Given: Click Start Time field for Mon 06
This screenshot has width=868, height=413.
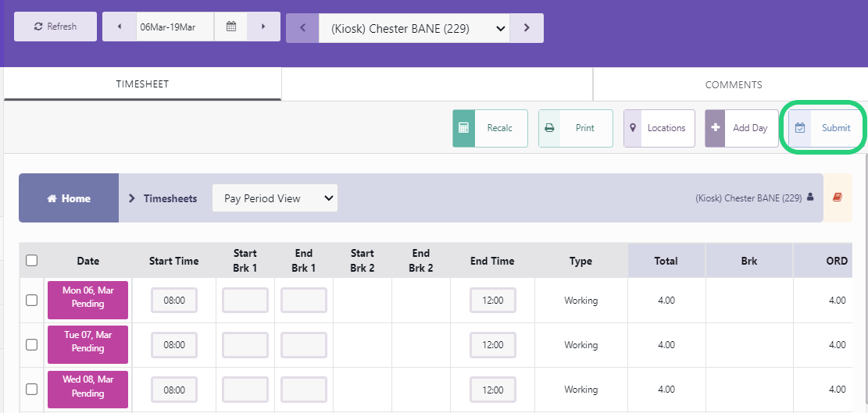Looking at the screenshot, I should point(174,301).
